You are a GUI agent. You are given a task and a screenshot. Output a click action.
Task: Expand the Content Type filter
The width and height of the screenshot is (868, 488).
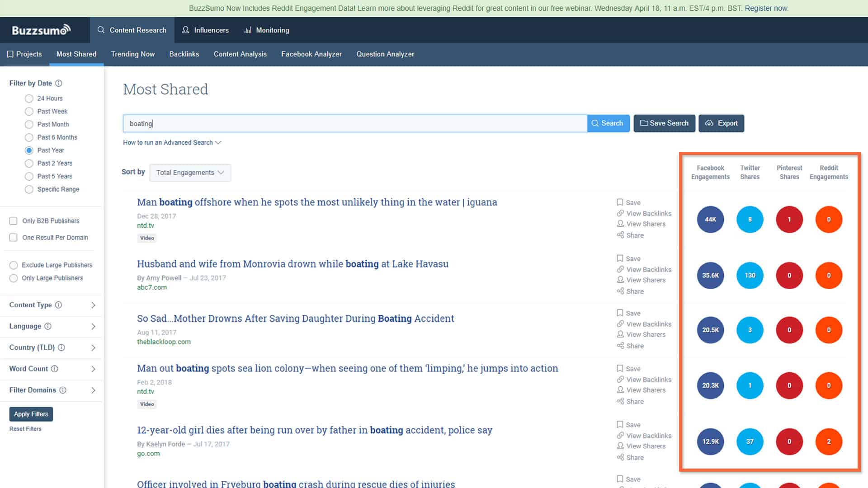point(51,305)
